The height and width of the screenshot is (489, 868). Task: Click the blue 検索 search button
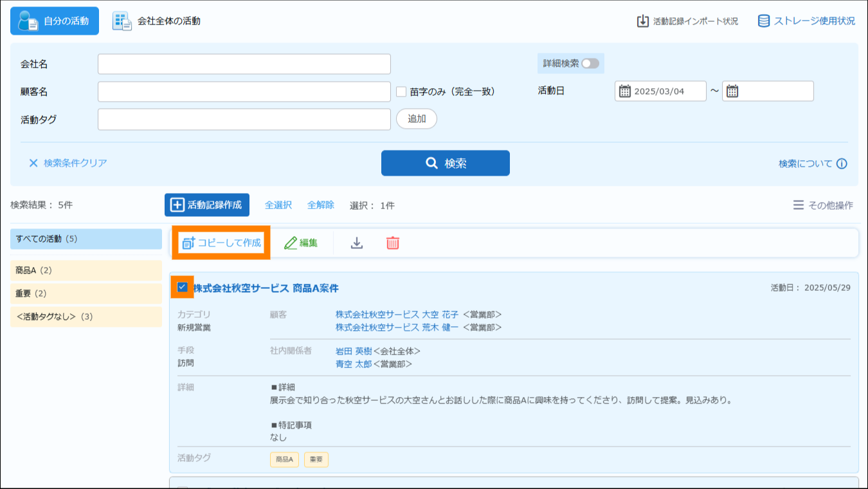(x=445, y=163)
